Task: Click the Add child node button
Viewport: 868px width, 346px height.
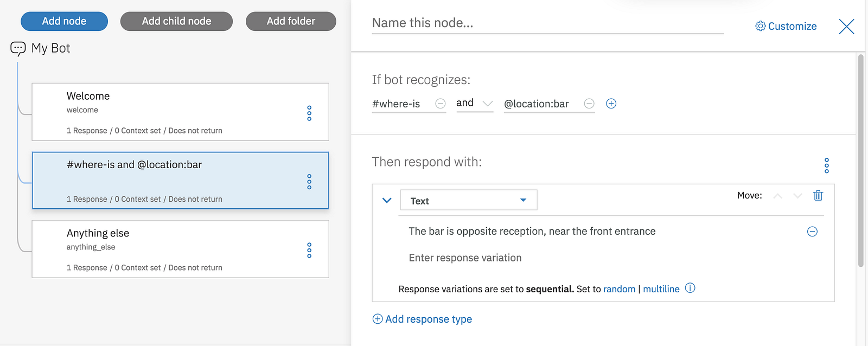Action: [x=176, y=21]
